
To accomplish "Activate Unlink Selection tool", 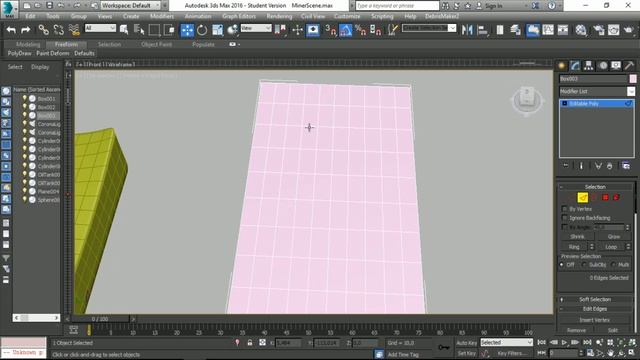I will coord(58,30).
